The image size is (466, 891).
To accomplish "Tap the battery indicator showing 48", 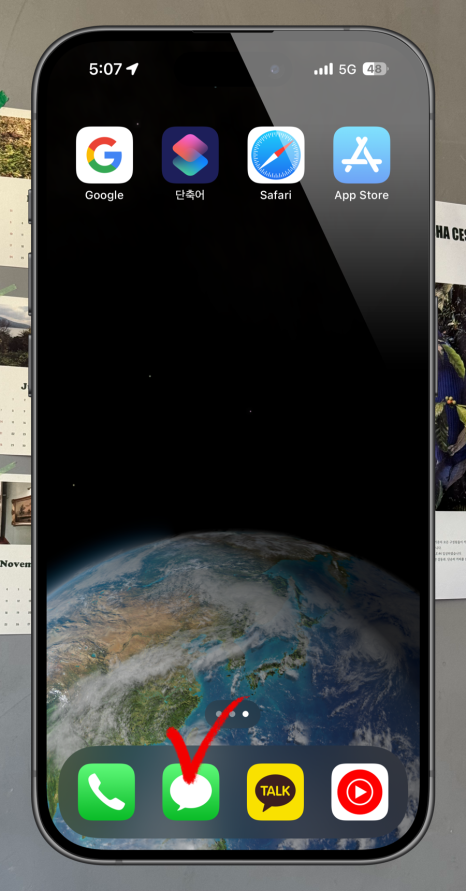I will pos(376,69).
